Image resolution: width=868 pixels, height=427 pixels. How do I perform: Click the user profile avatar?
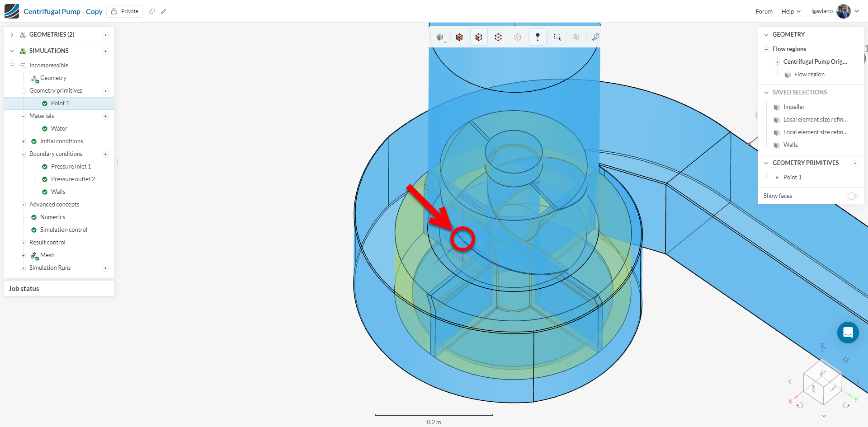pos(844,11)
